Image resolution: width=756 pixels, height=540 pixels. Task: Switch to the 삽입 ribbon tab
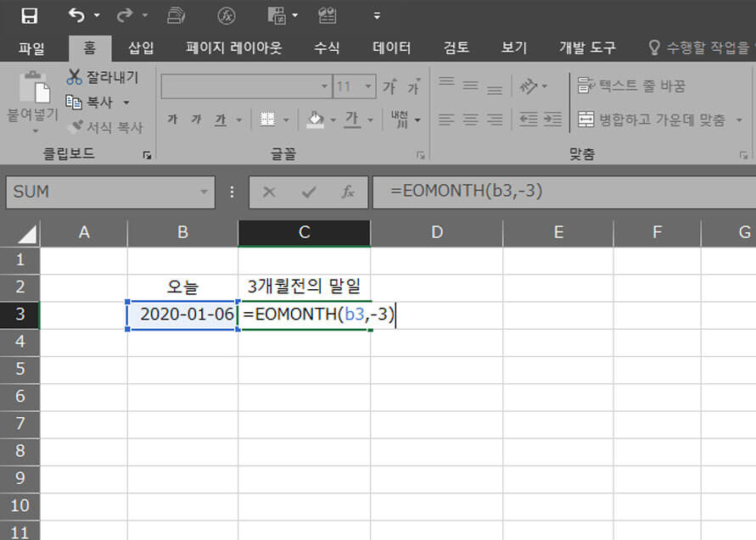[141, 47]
